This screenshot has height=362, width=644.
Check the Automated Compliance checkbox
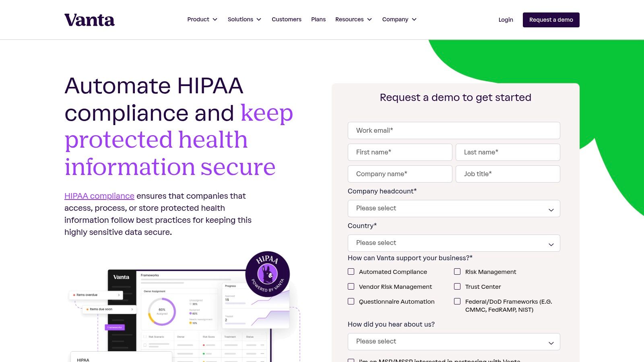pos(351,272)
